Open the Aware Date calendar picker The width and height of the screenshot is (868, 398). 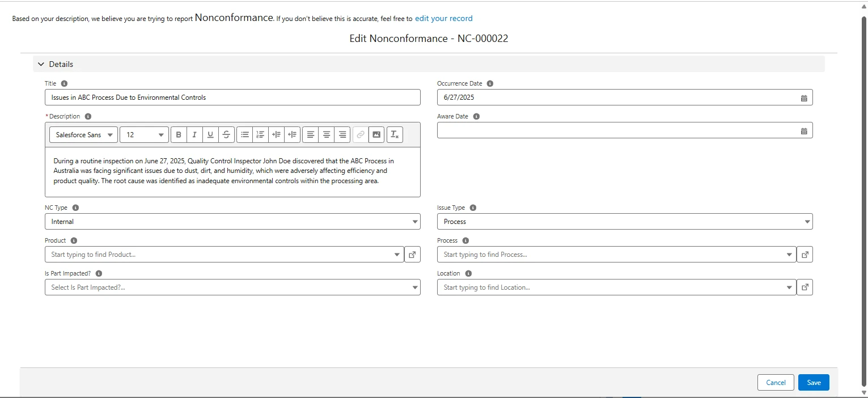(x=803, y=131)
